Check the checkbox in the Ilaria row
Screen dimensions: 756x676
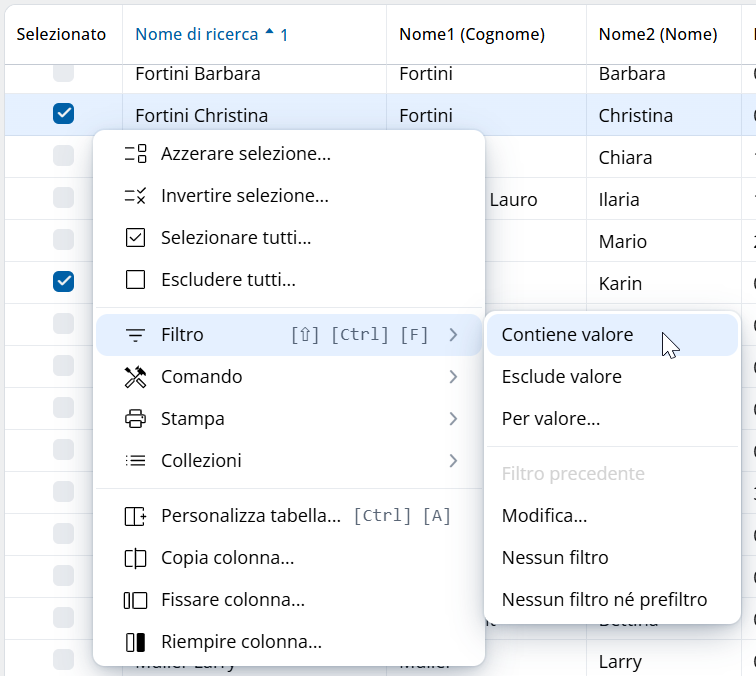click(x=64, y=198)
